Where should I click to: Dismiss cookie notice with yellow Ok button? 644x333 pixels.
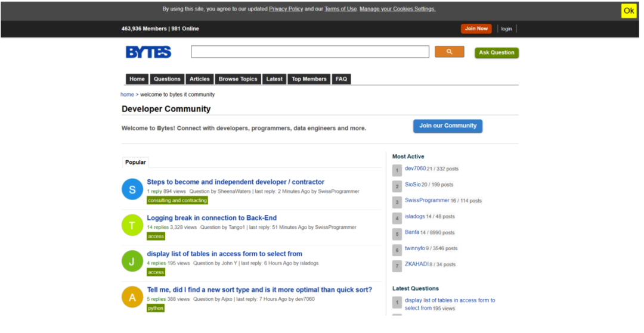click(629, 11)
